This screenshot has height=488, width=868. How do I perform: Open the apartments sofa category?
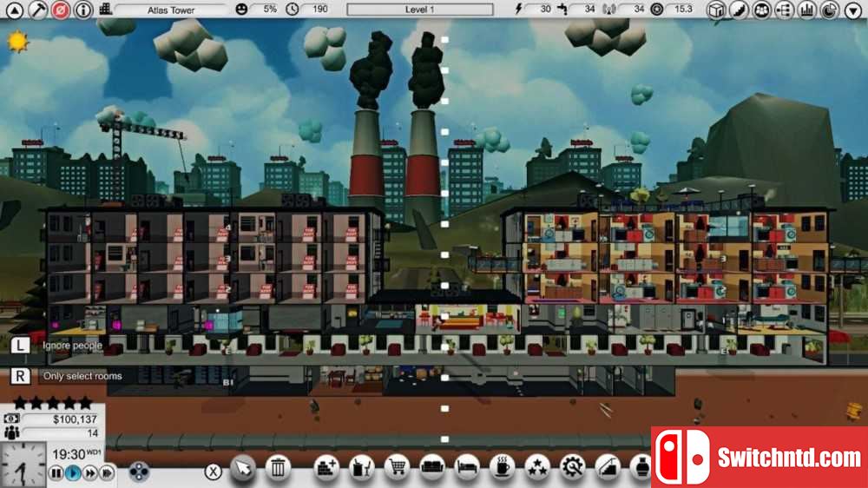[x=431, y=469]
